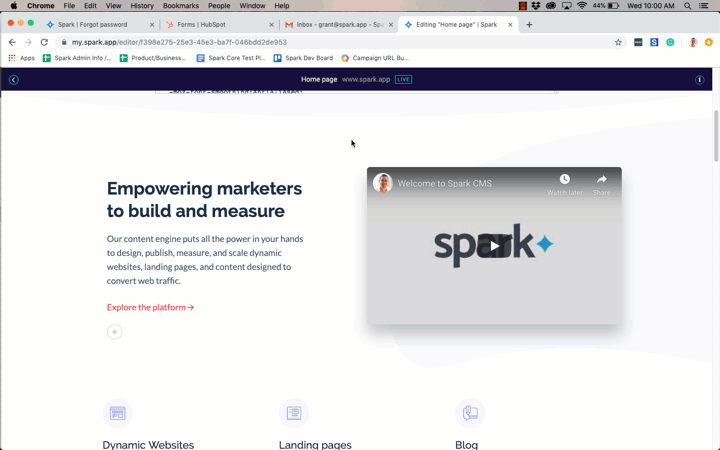Open Product/Business bookmark

[x=153, y=58]
